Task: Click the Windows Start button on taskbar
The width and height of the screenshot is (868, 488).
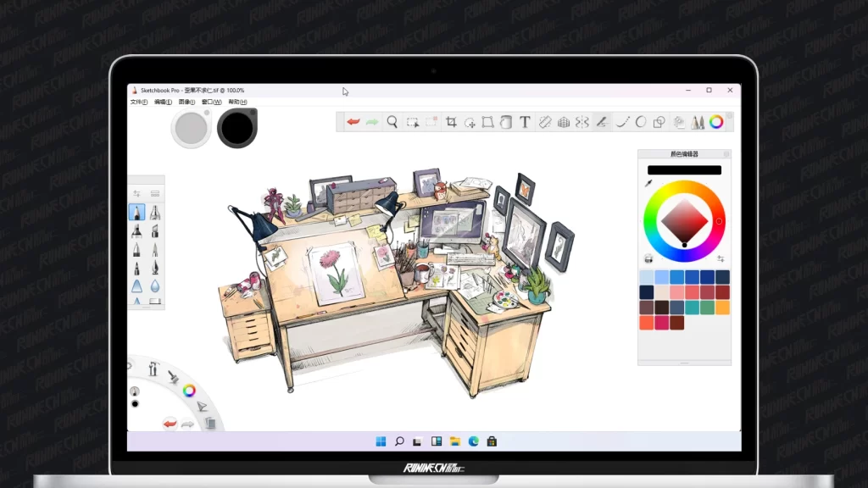Action: [381, 441]
